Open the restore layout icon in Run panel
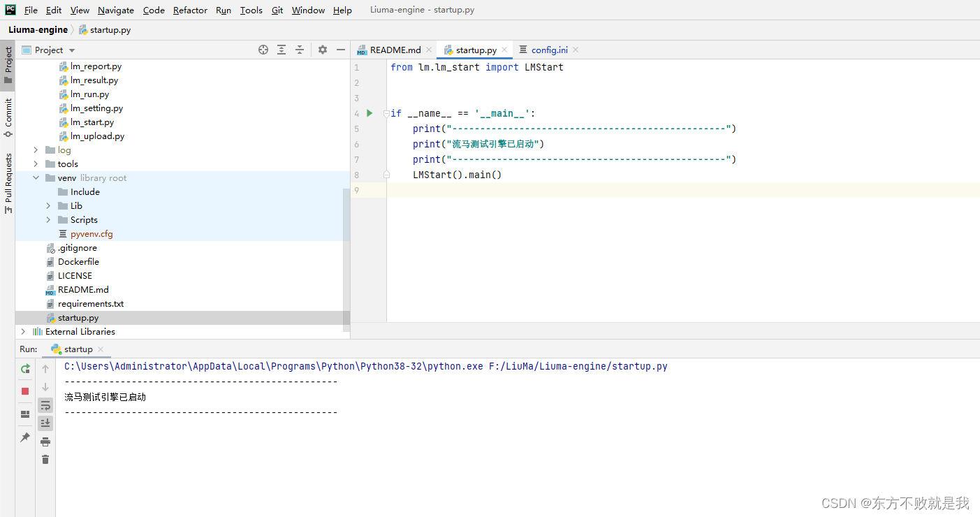 25,414
